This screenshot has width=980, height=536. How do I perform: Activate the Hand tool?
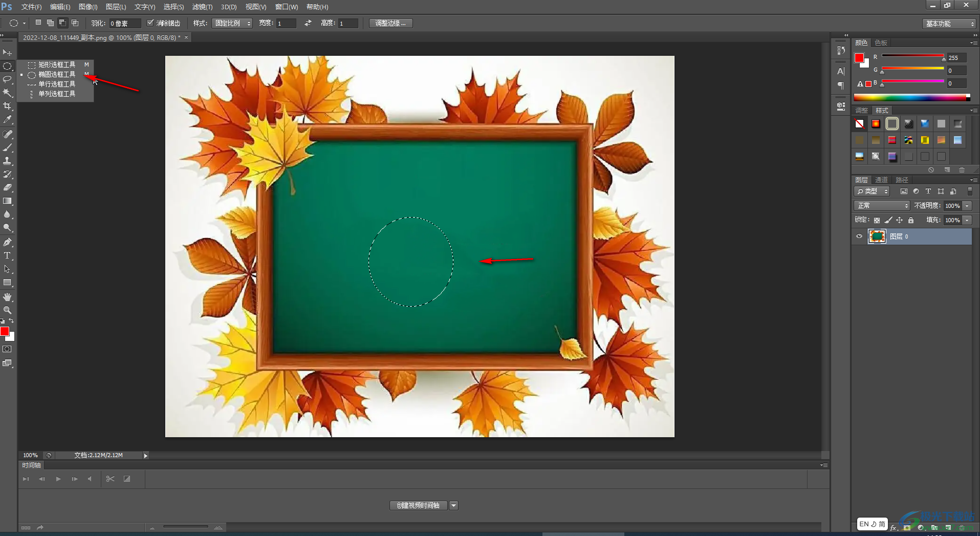point(7,297)
